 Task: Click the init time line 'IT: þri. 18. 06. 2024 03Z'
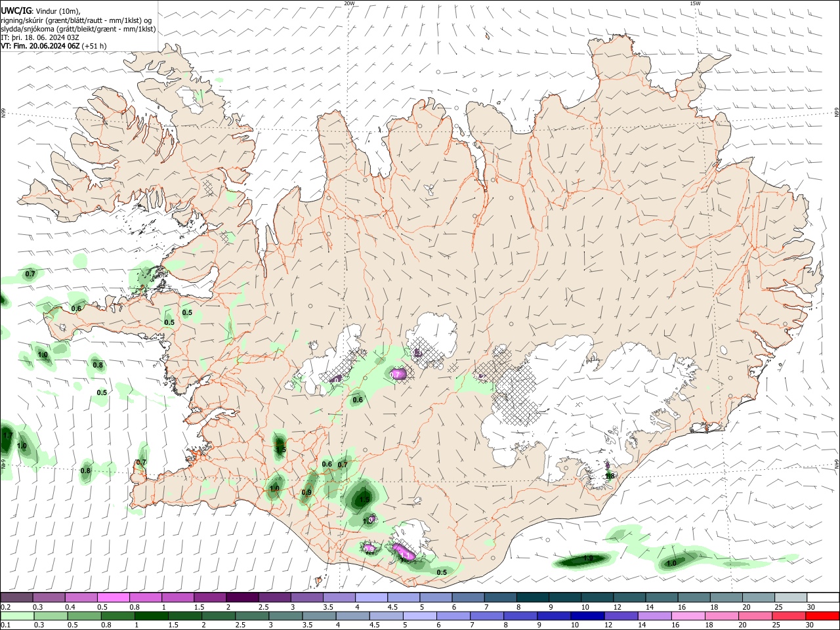click(39, 37)
